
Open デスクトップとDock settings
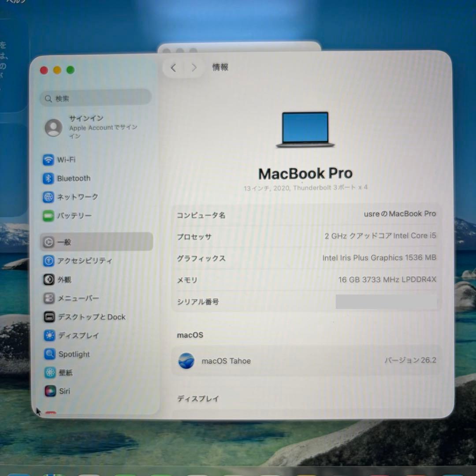(x=91, y=317)
